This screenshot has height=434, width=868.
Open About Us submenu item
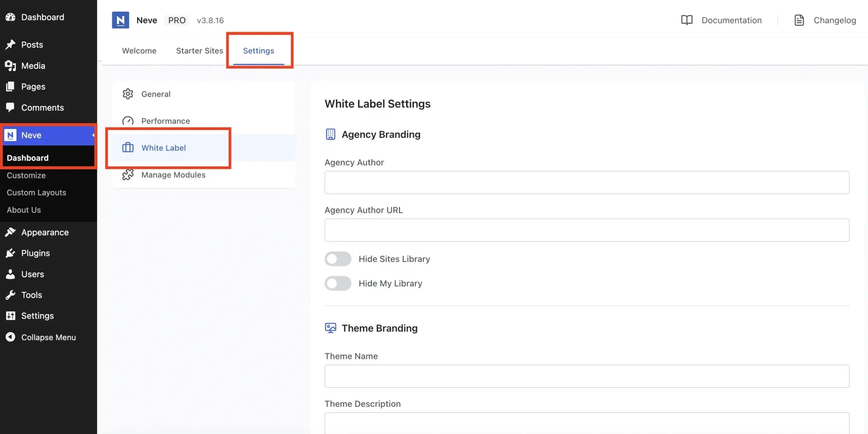point(24,210)
